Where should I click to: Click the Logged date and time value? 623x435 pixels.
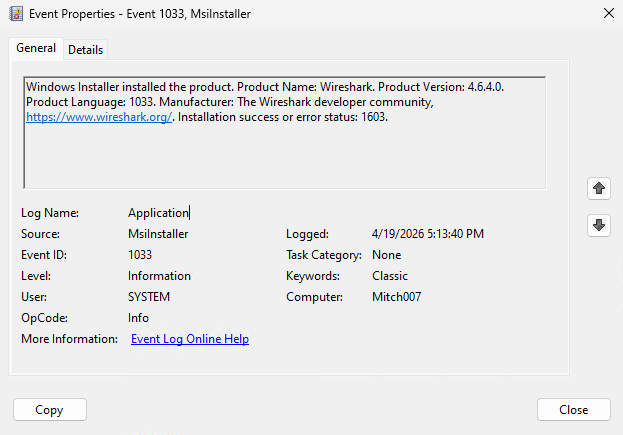428,234
